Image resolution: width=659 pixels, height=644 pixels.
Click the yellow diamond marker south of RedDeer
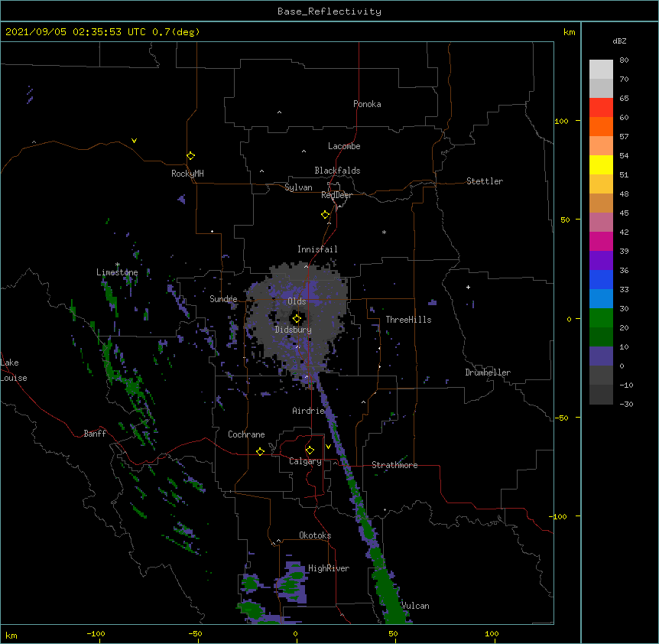(326, 215)
